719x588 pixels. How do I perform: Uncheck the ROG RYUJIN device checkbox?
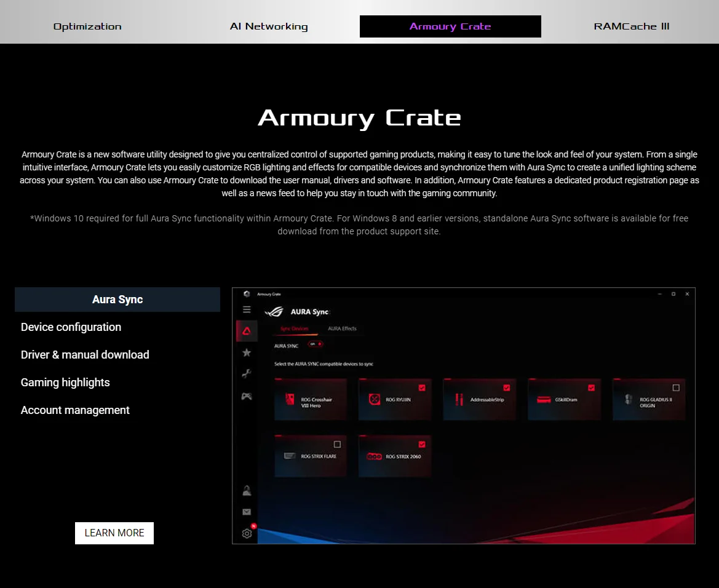coord(422,388)
